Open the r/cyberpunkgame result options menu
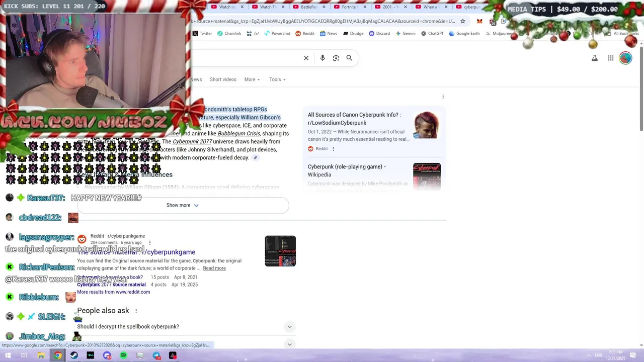 point(149,243)
